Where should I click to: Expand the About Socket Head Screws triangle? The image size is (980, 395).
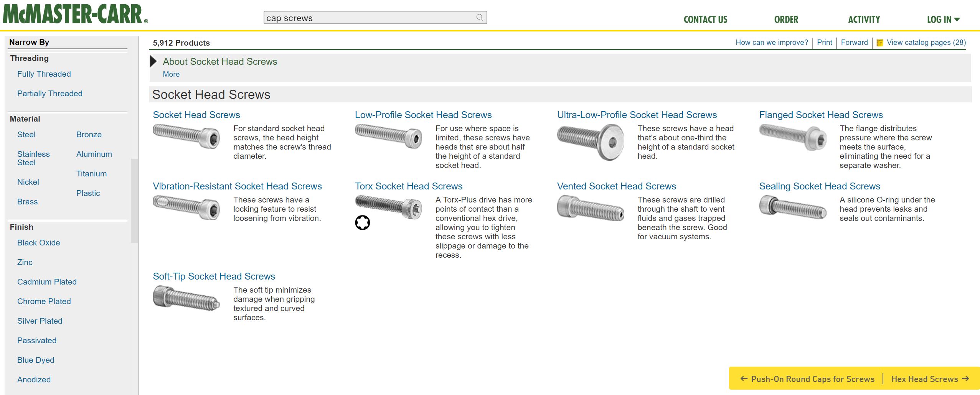[153, 61]
